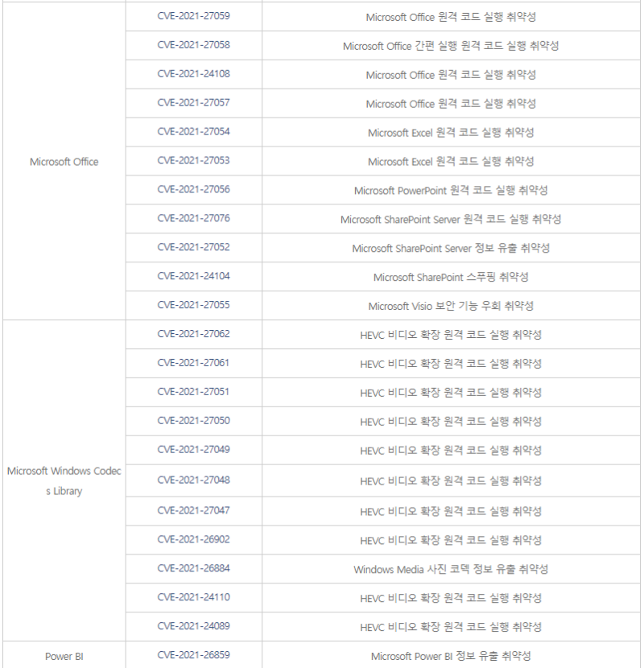
Task: Click the CVE-2021-27062 entry
Action: pyautogui.click(x=193, y=334)
